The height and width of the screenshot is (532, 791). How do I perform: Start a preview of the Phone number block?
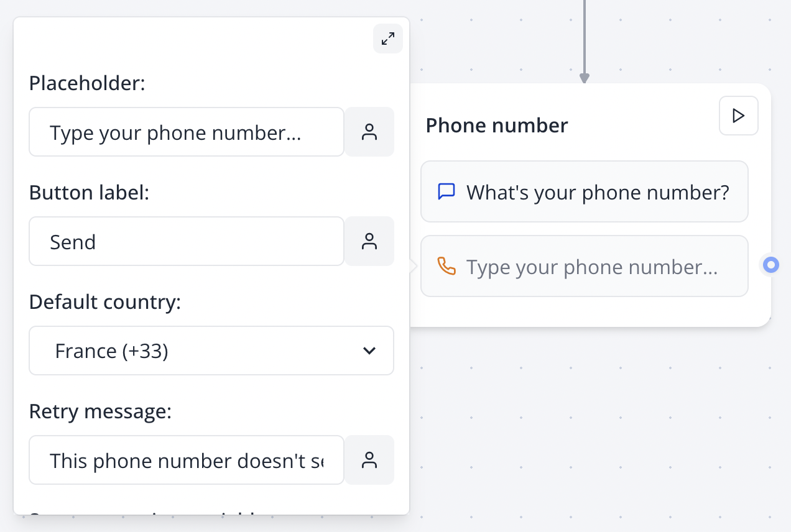738,116
